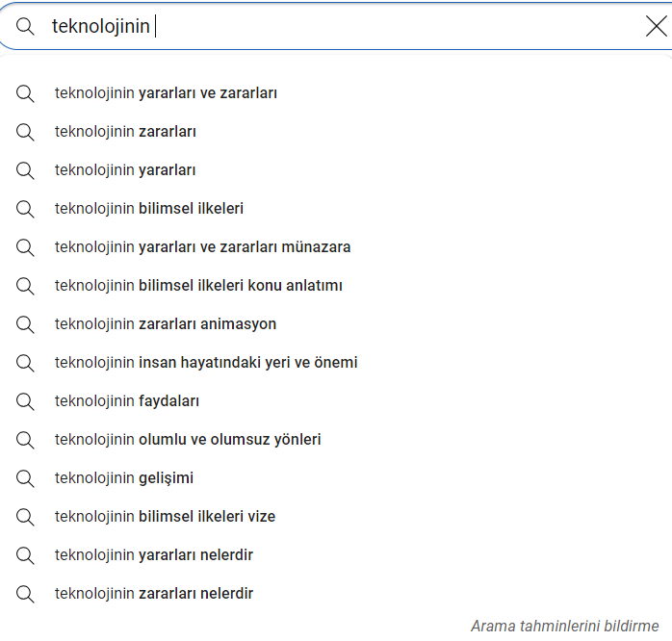Click magnifier icon beside 'teknolojinin faydaları'
672x641 pixels.
click(x=25, y=401)
